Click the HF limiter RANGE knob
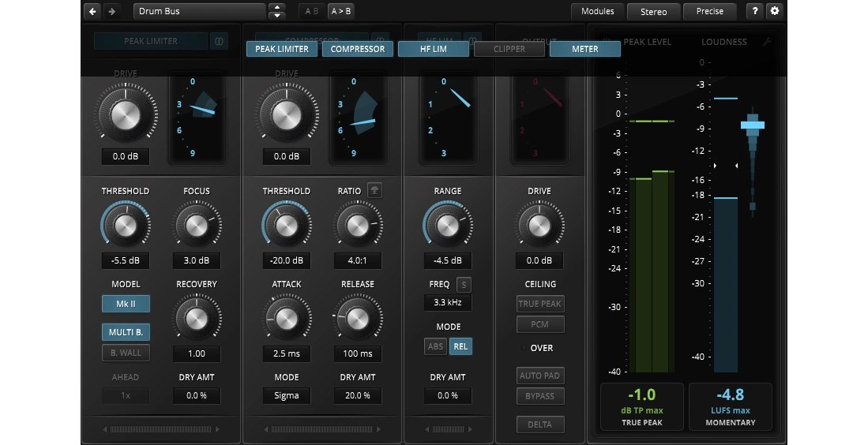Image resolution: width=868 pixels, height=445 pixels. point(448,225)
